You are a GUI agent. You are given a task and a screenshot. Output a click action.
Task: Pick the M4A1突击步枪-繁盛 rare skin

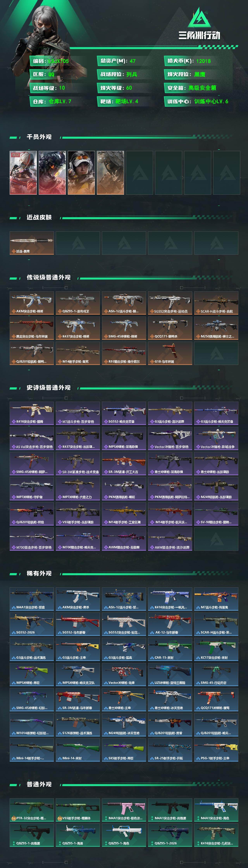(32, 599)
